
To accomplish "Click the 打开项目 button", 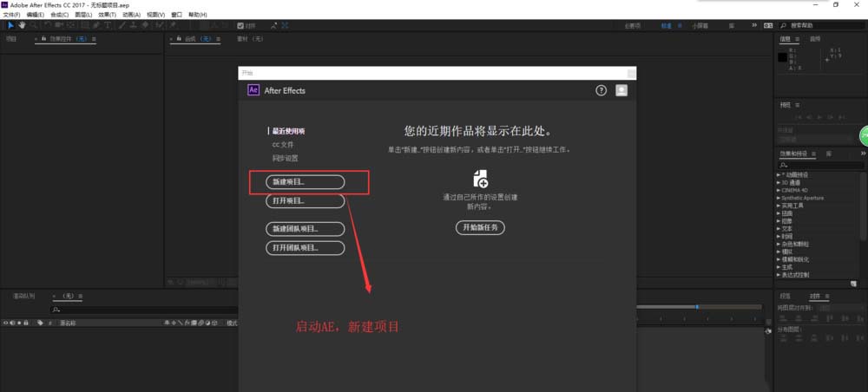I will pyautogui.click(x=305, y=201).
